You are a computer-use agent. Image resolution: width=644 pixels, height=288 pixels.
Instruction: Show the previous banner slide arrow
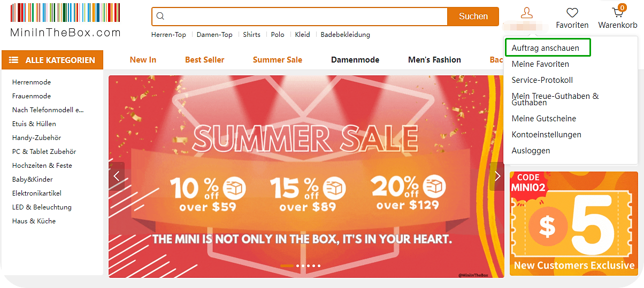(x=116, y=176)
